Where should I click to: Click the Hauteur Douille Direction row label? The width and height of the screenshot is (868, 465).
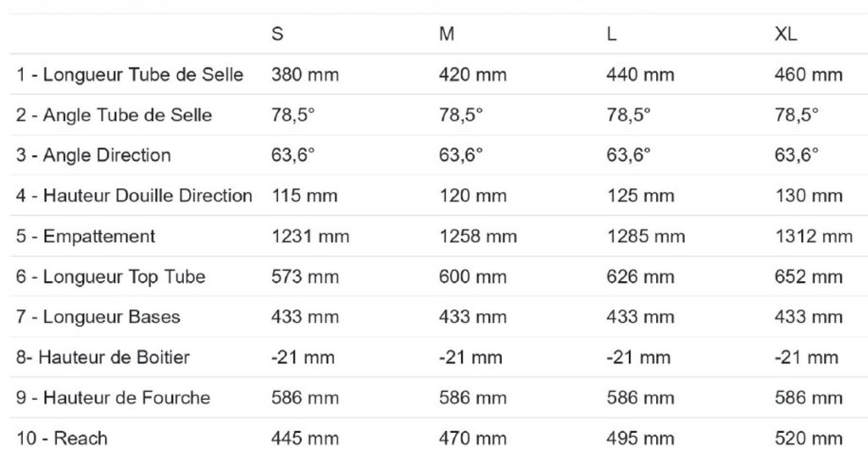tap(134, 196)
